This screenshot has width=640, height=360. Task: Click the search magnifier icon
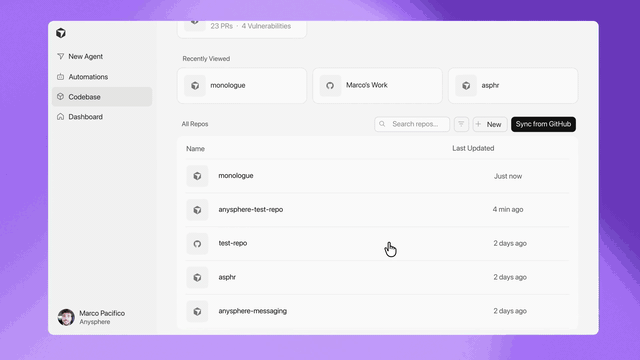(382, 124)
